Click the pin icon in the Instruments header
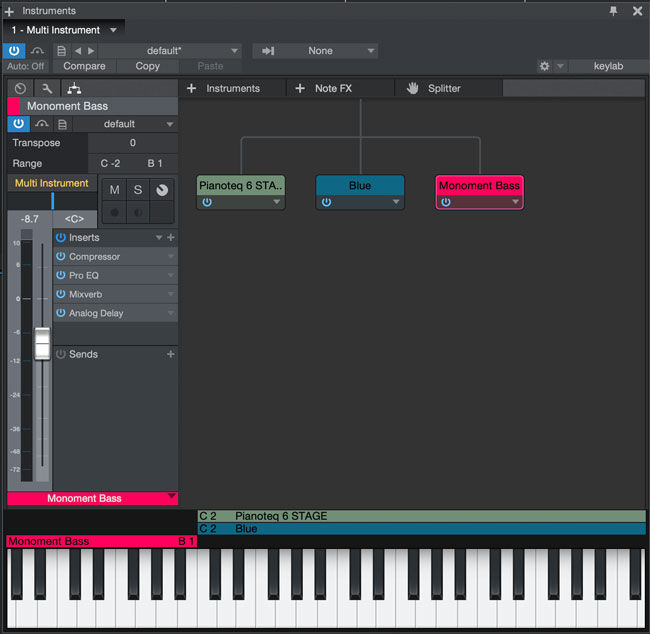650x634 pixels. point(613,11)
